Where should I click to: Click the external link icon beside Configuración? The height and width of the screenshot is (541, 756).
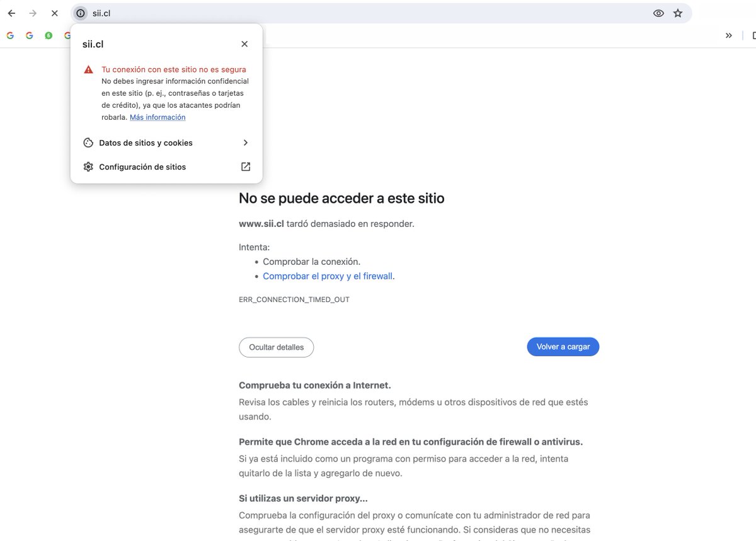(x=246, y=167)
